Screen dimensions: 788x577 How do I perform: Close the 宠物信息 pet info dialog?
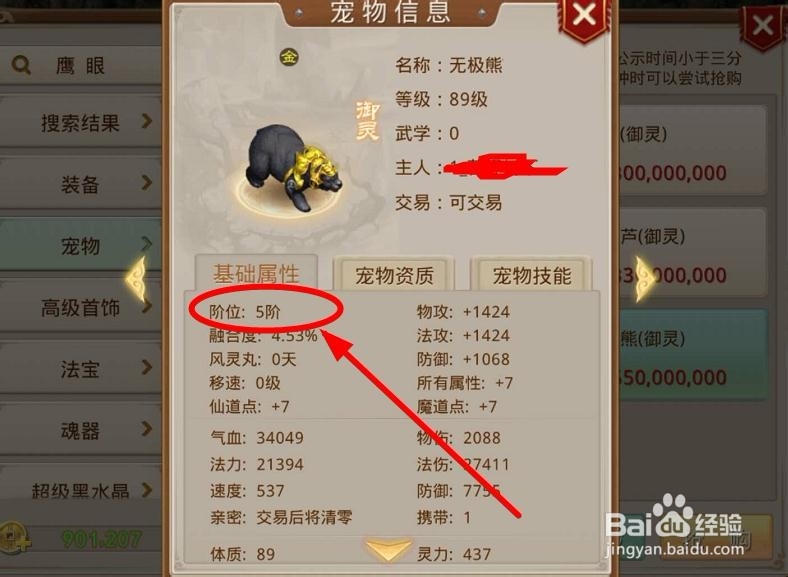pos(584,16)
